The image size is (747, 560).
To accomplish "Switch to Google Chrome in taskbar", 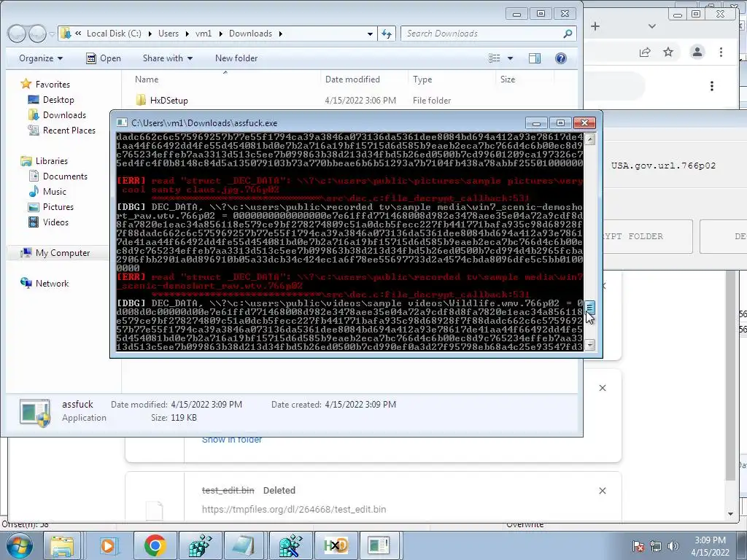I will tap(155, 545).
